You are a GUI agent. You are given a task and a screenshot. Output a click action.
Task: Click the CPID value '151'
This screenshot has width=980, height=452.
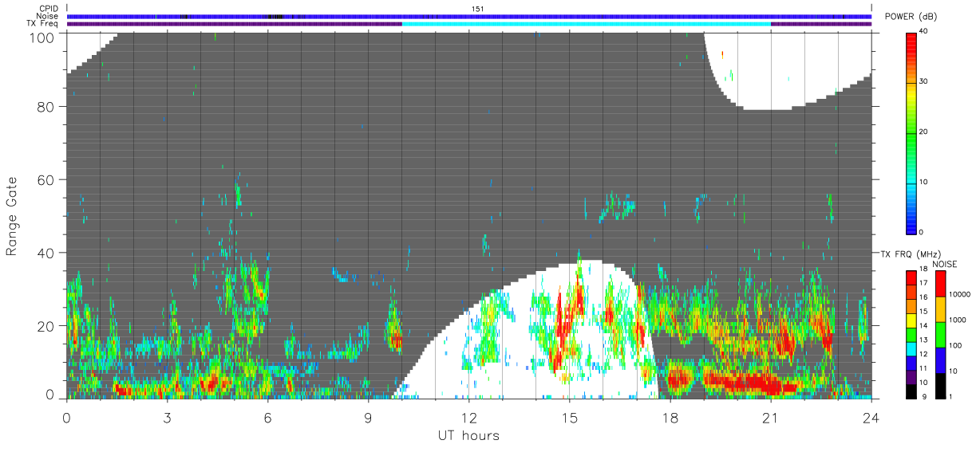(478, 9)
